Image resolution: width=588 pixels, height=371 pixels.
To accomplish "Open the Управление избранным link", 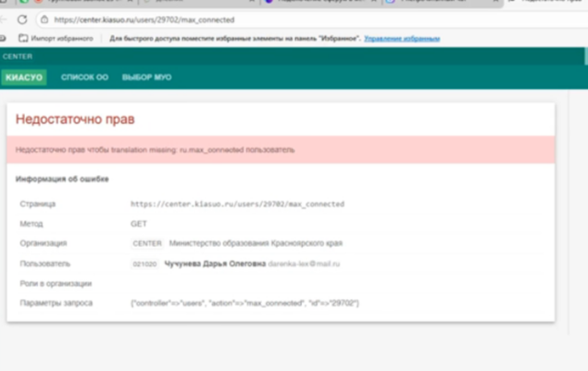I will coord(402,39).
